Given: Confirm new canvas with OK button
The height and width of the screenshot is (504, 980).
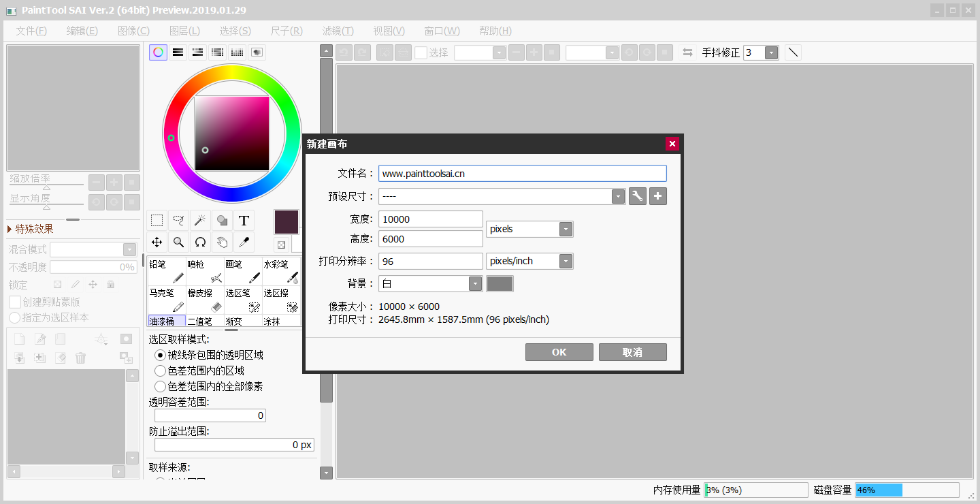Looking at the screenshot, I should [x=559, y=352].
